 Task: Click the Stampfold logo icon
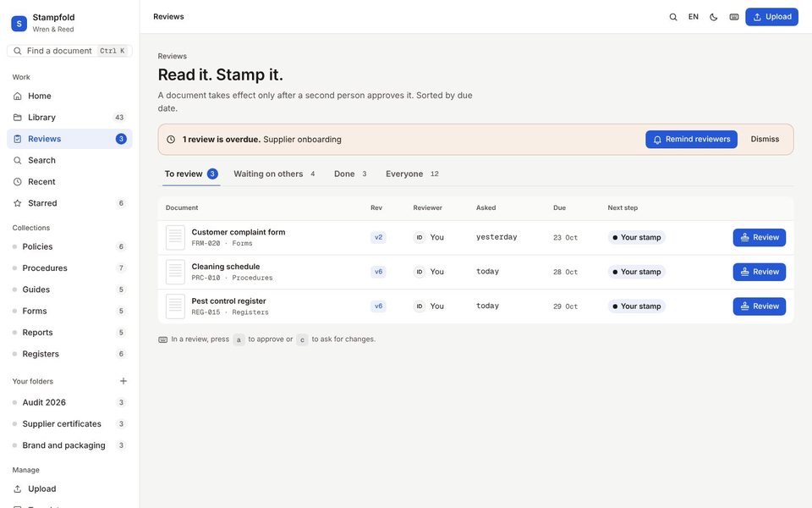[19, 24]
